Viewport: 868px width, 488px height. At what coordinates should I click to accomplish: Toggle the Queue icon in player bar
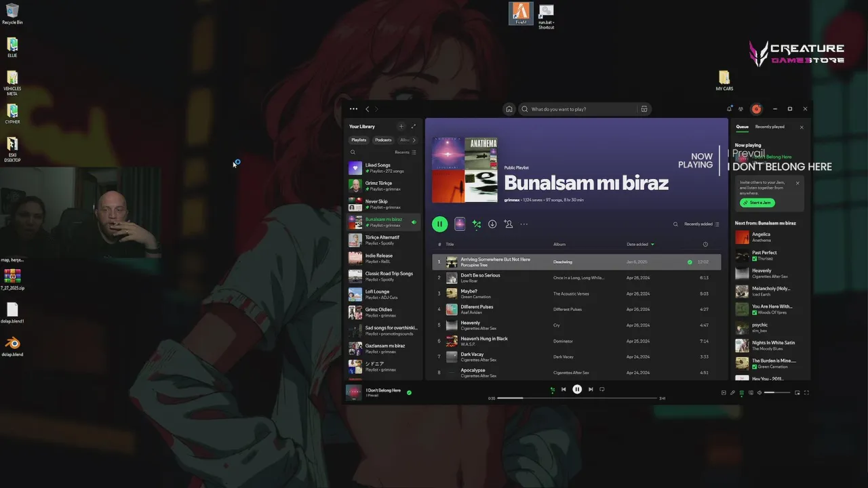[742, 392]
